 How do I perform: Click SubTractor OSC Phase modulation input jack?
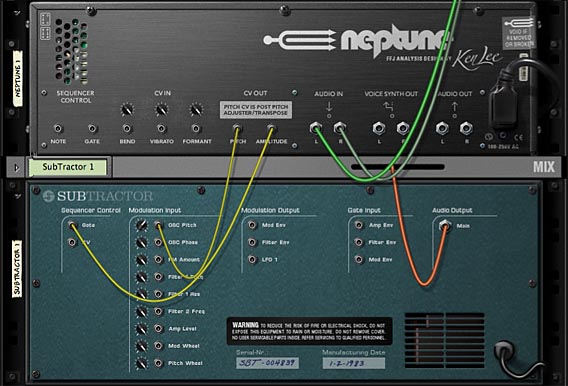158,242
